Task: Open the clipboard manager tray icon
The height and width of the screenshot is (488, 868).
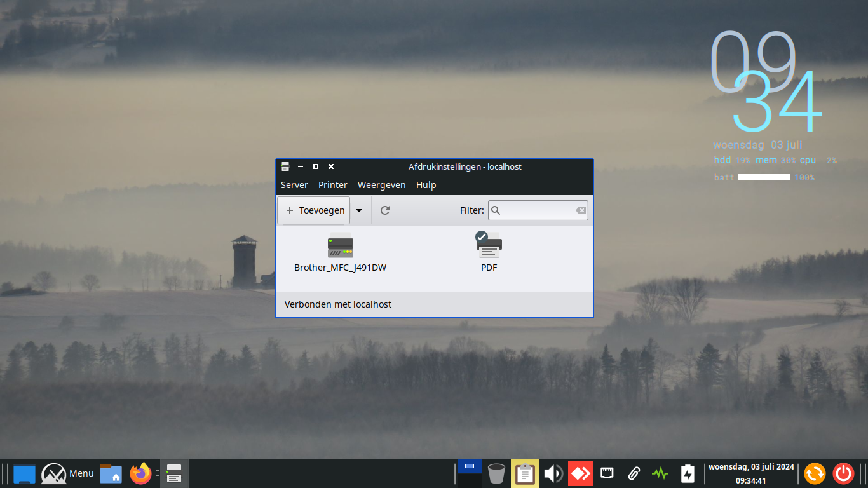Action: point(525,473)
